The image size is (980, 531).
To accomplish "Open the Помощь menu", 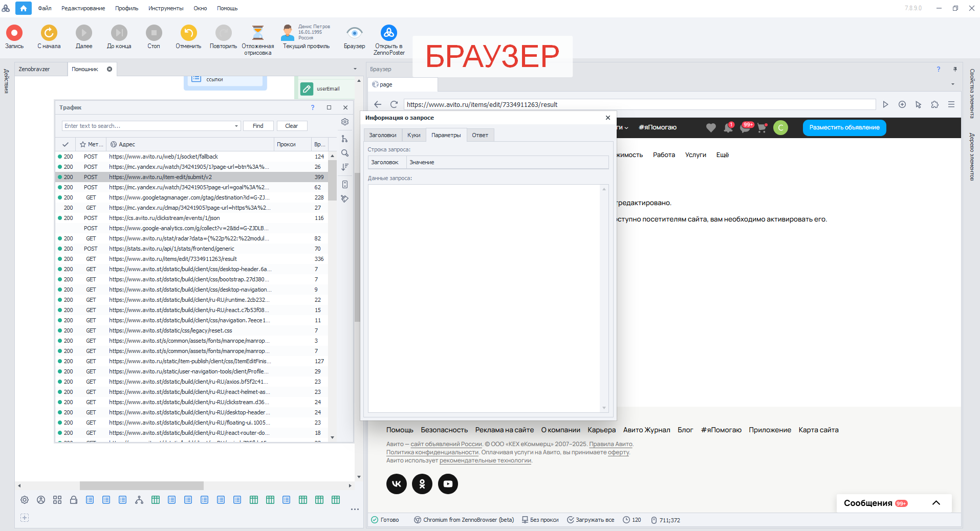I will [227, 8].
